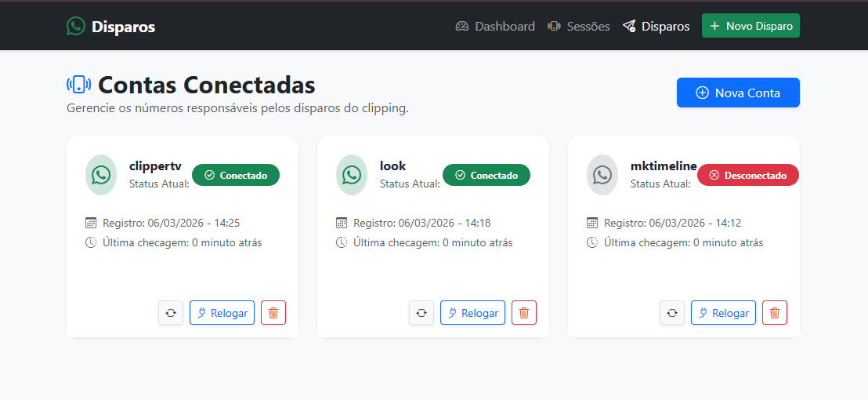Screen dimensions: 868x400
Task: Click text Registro: 06/03/2026 - 14:25
Action: [171, 223]
